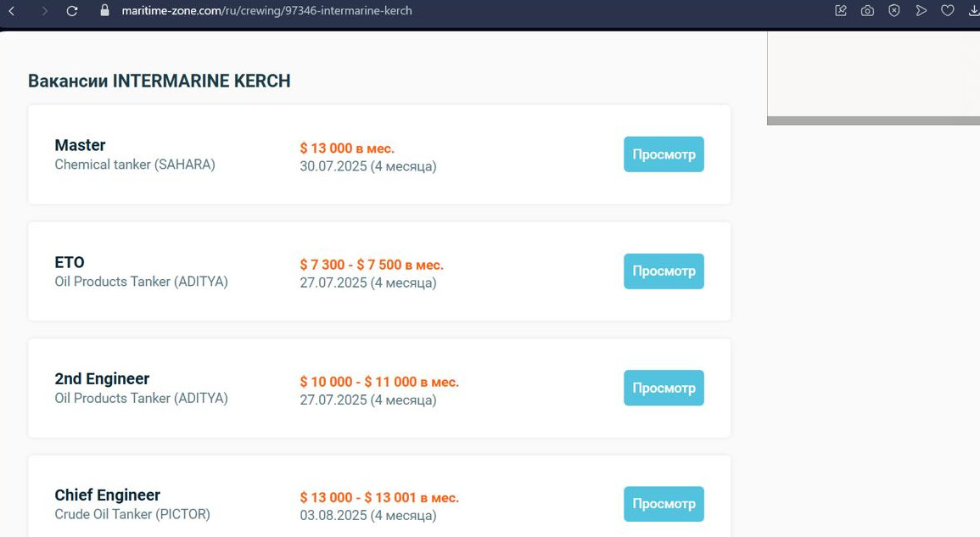Viewport: 980px width, 537px height.
Task: Click the padlock site security icon
Action: (x=104, y=11)
